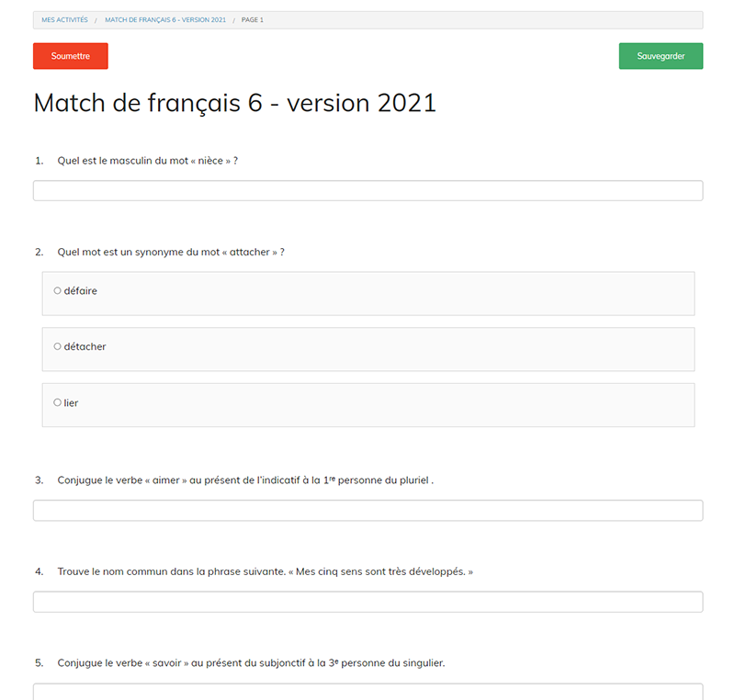
Task: Choose a synonym of « attacher »
Action: point(57,402)
